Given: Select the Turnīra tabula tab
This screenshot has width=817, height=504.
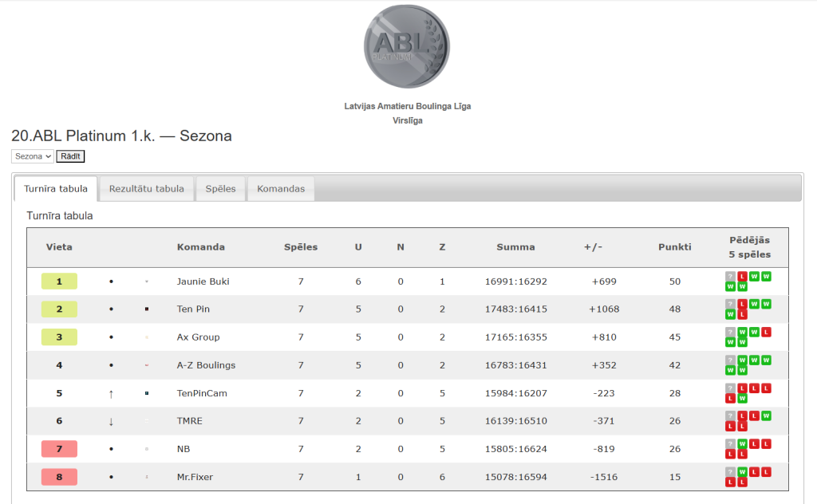Looking at the screenshot, I should pos(56,189).
